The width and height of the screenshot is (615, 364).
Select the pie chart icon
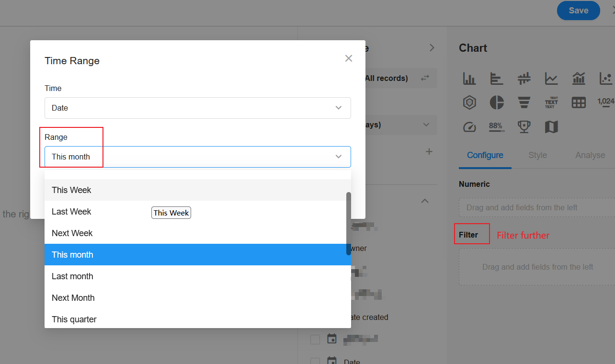point(497,102)
